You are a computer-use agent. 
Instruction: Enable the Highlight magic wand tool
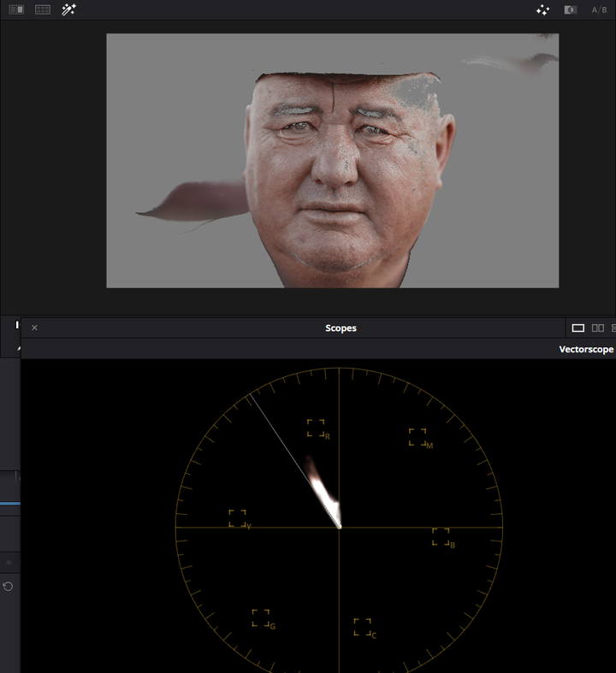coord(68,9)
